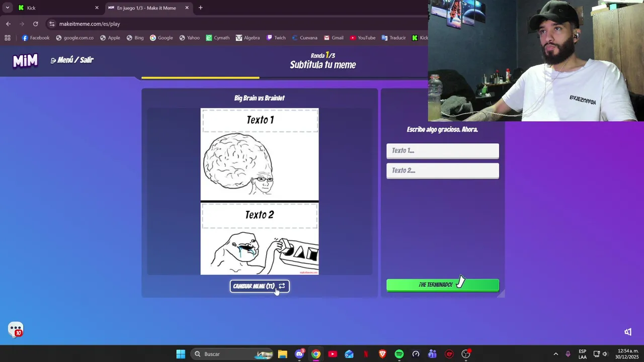644x362 pixels.
Task: Close the Kick tab
Action: tap(97, 8)
